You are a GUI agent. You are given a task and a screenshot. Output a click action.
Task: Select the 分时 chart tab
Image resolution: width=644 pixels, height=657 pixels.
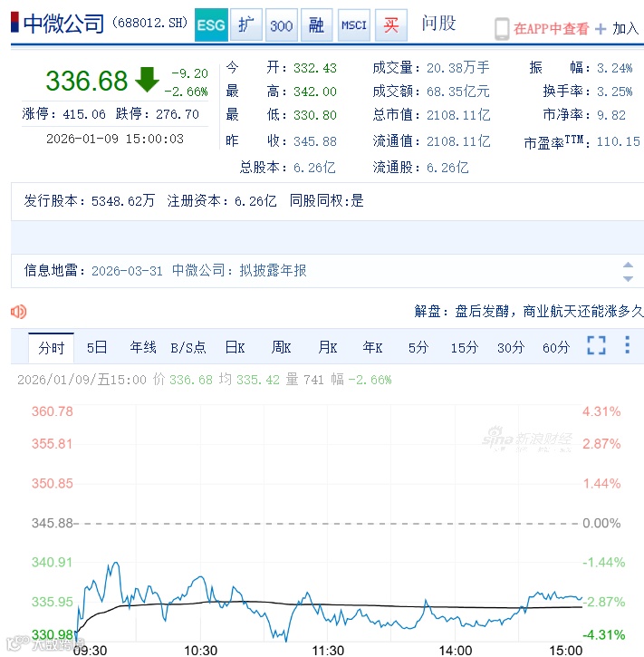tap(51, 348)
